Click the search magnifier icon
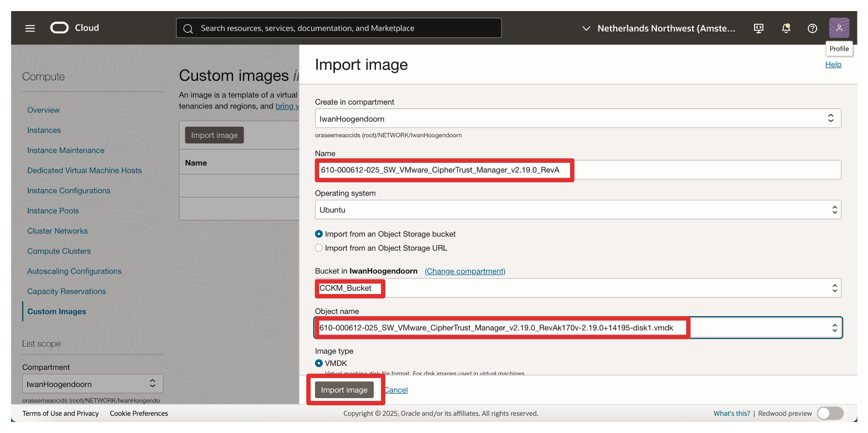This screenshot has height=433, width=868. [188, 28]
